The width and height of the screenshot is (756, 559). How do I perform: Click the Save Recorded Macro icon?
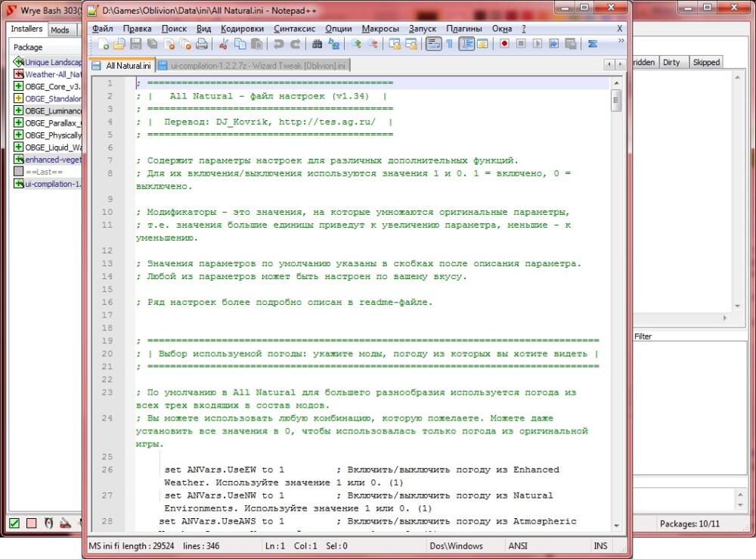pos(570,45)
